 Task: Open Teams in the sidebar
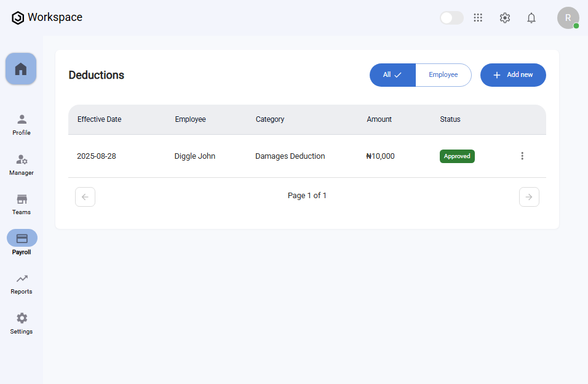coord(22,204)
